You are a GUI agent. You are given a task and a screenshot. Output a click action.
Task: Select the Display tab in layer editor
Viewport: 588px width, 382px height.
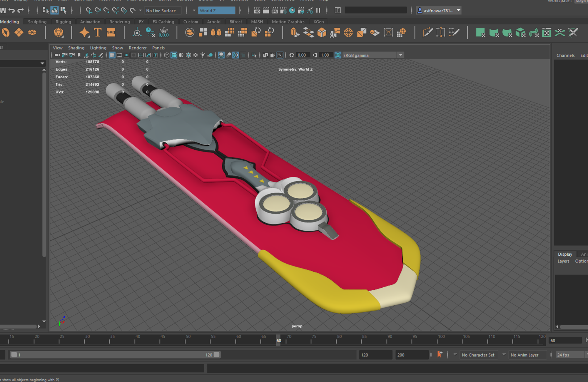tap(565, 254)
